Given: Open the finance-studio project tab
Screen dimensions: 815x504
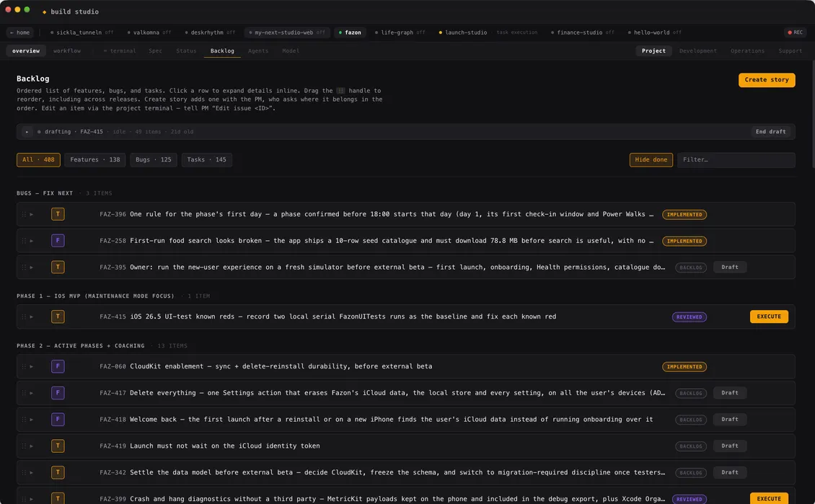Looking at the screenshot, I should 582,32.
